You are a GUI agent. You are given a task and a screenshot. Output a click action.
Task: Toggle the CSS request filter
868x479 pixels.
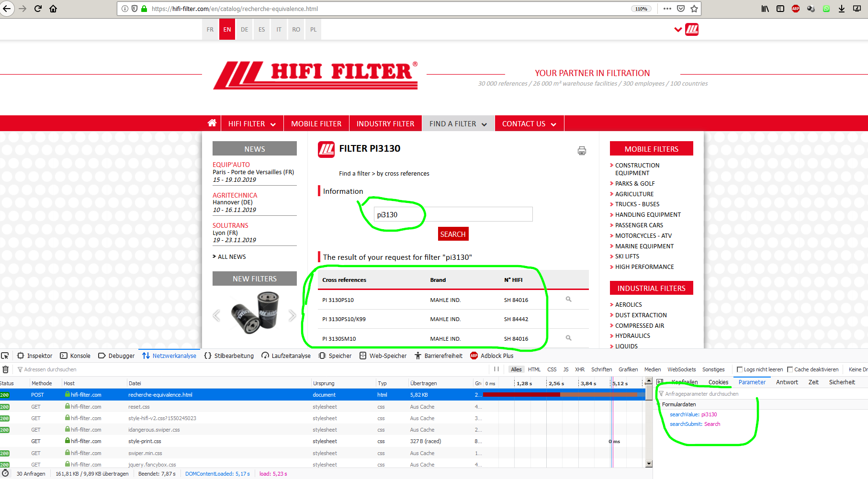click(x=552, y=369)
